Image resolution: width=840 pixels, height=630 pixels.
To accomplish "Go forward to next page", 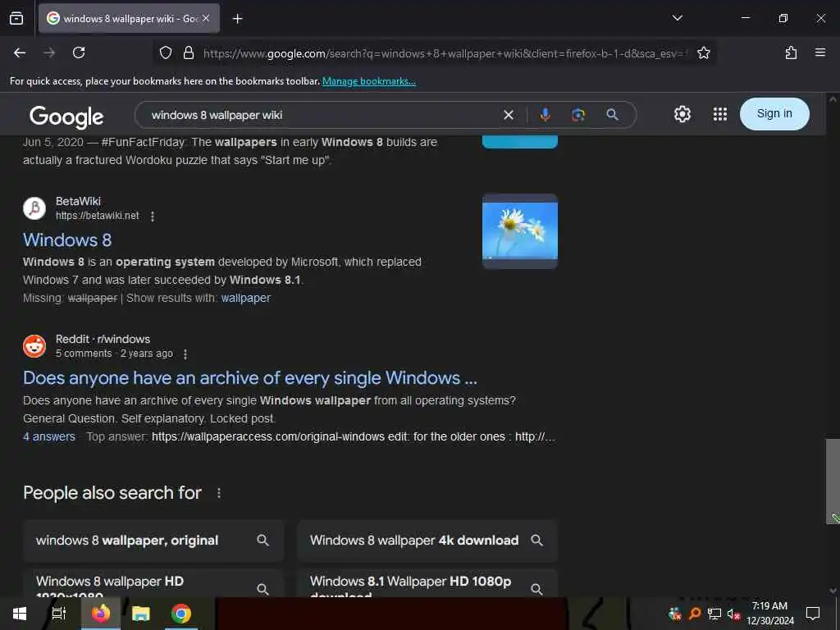I will (49, 52).
